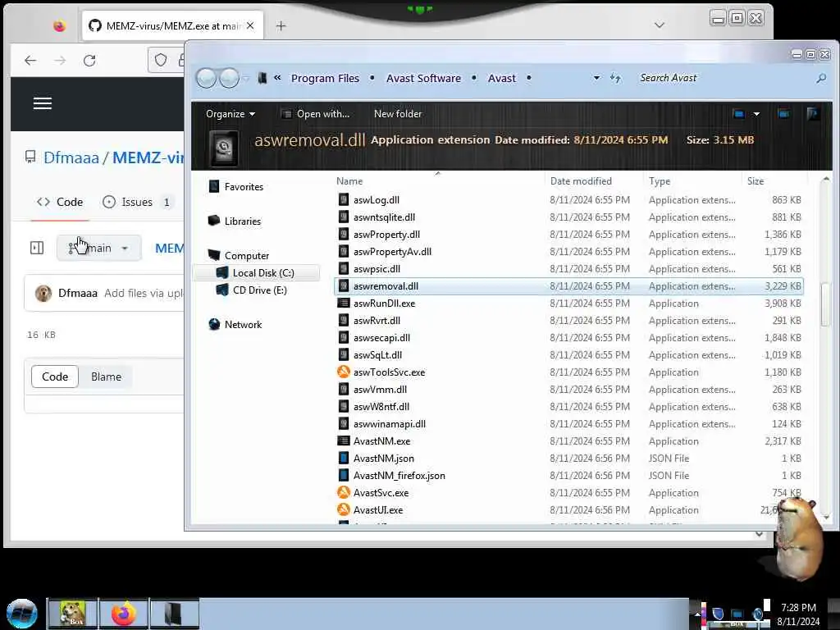This screenshot has height=630, width=840.
Task: Open the main branch dropdown on GitHub
Action: (99, 248)
